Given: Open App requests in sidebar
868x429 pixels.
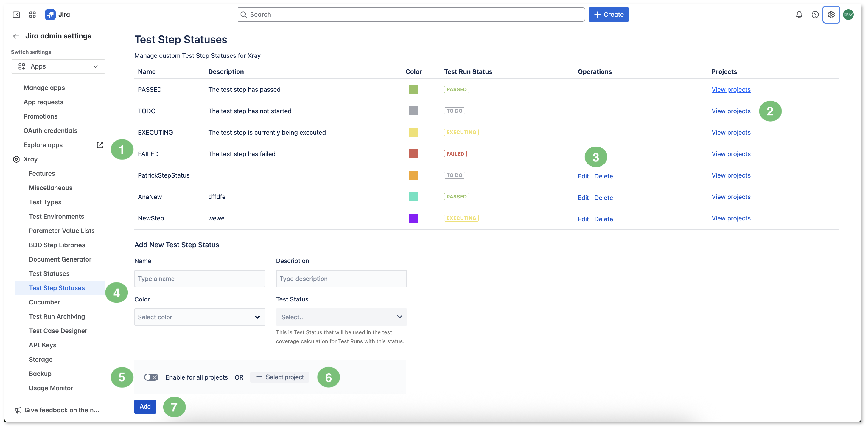Looking at the screenshot, I should [43, 102].
